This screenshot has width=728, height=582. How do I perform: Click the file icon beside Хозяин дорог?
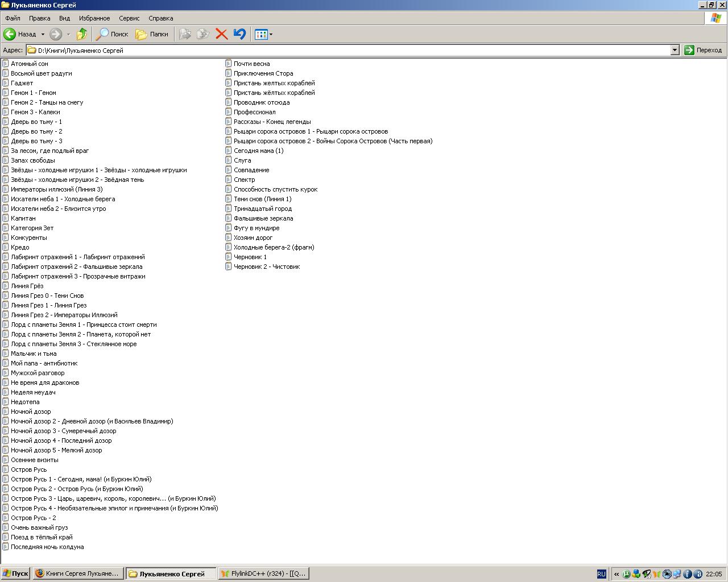click(229, 238)
